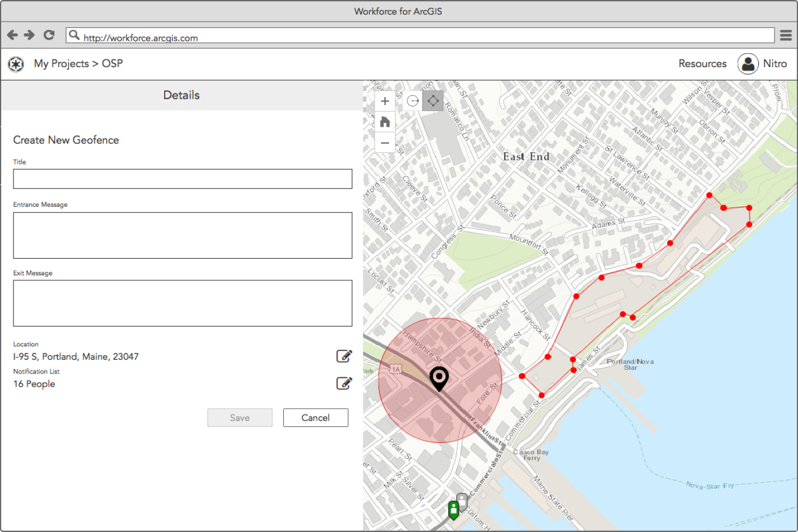Open the Resources menu
This screenshot has width=798, height=532.
pos(702,64)
